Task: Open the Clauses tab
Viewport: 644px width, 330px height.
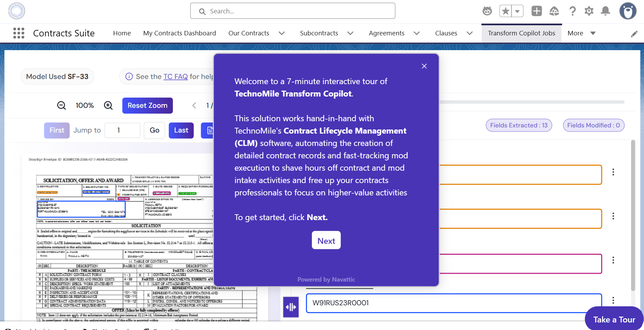Action: tap(446, 33)
